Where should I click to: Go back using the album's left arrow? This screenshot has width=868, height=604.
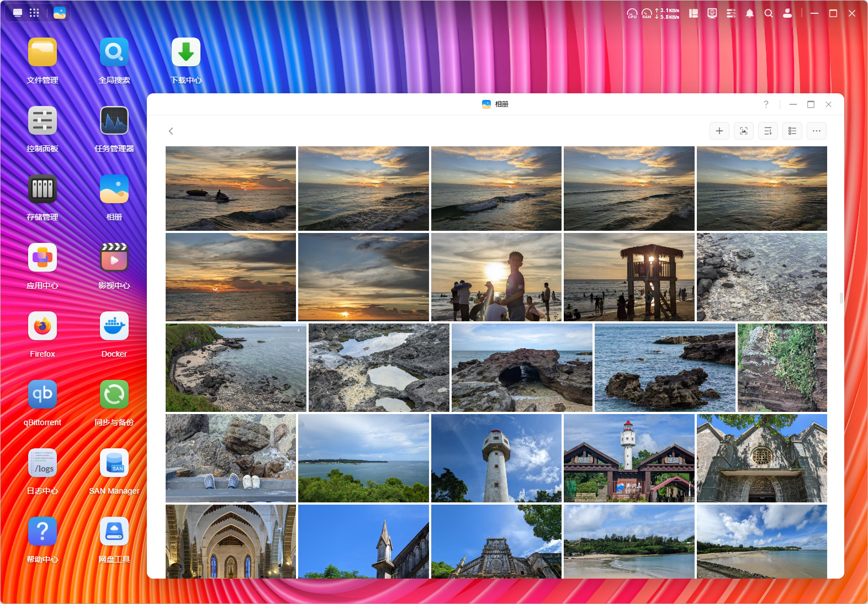[171, 131]
